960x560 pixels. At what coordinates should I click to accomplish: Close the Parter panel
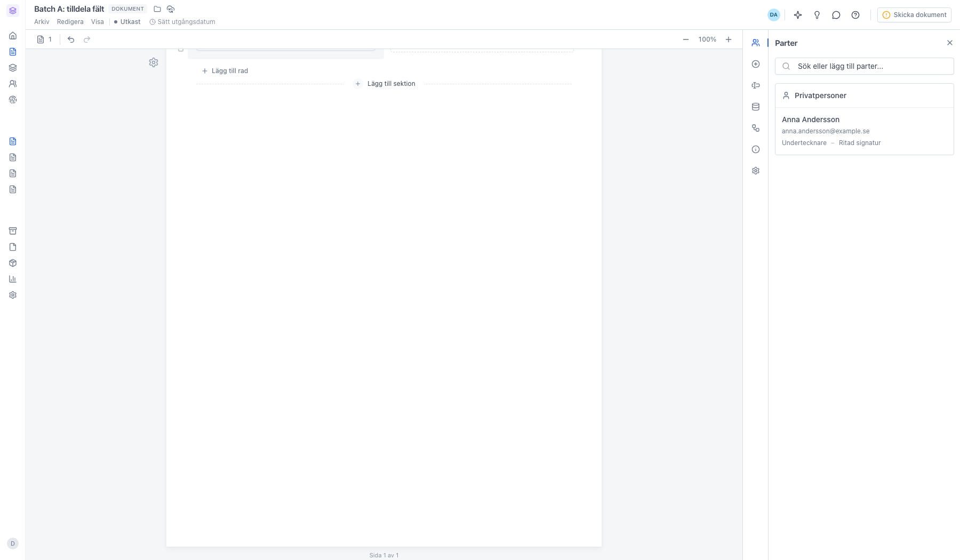pos(950,43)
